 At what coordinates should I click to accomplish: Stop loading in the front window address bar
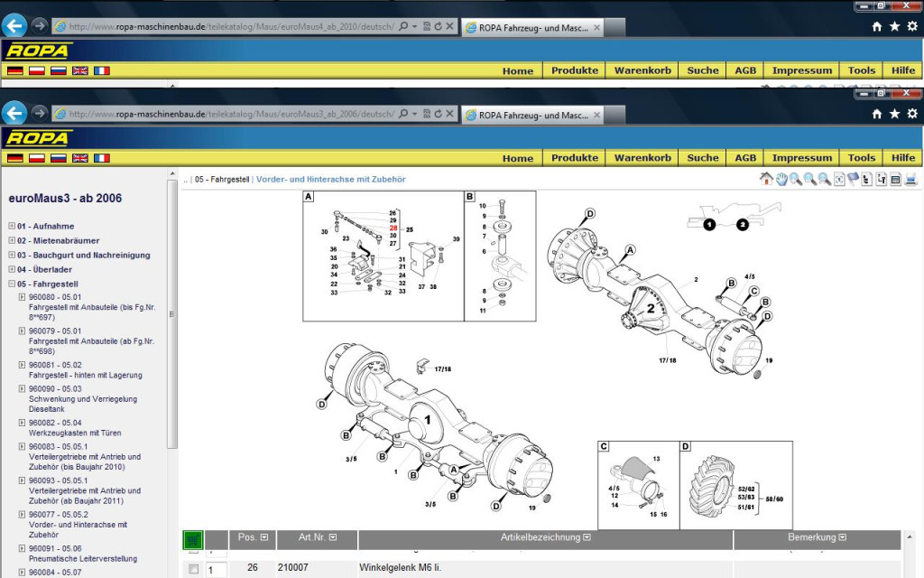pyautogui.click(x=449, y=113)
